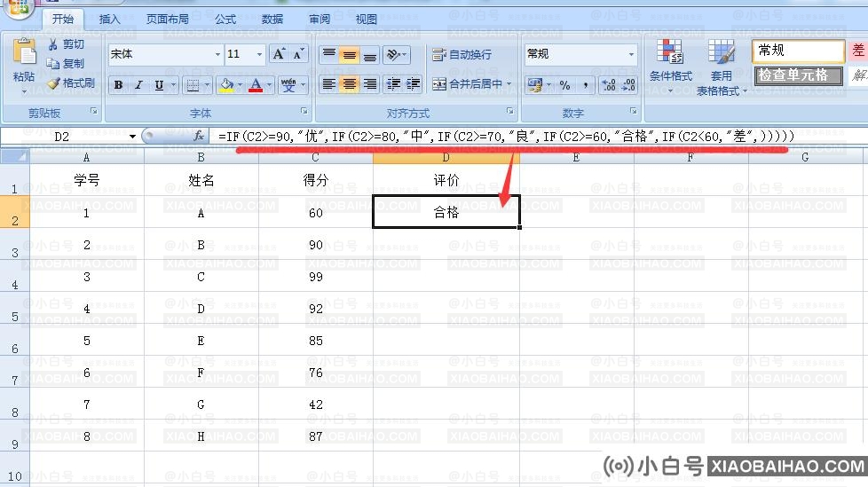868x487 pixels.
Task: Click the Paste clipboard icon
Action: (x=24, y=53)
